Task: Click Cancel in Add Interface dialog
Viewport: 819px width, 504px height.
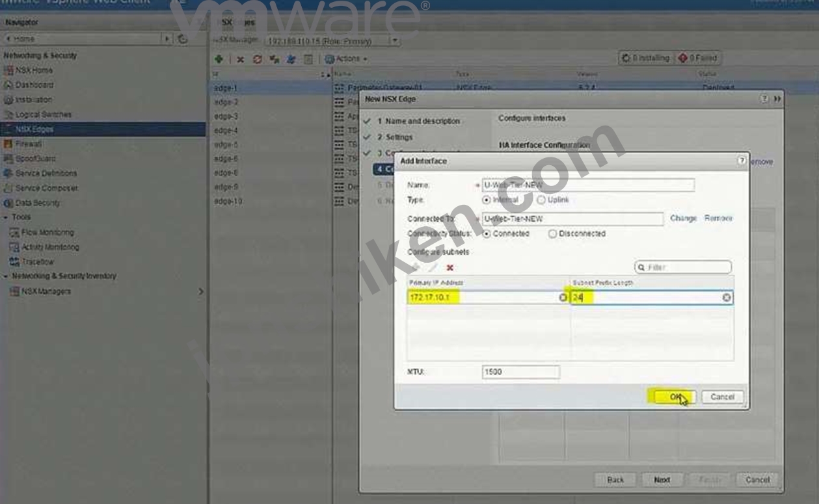Action: tap(722, 397)
